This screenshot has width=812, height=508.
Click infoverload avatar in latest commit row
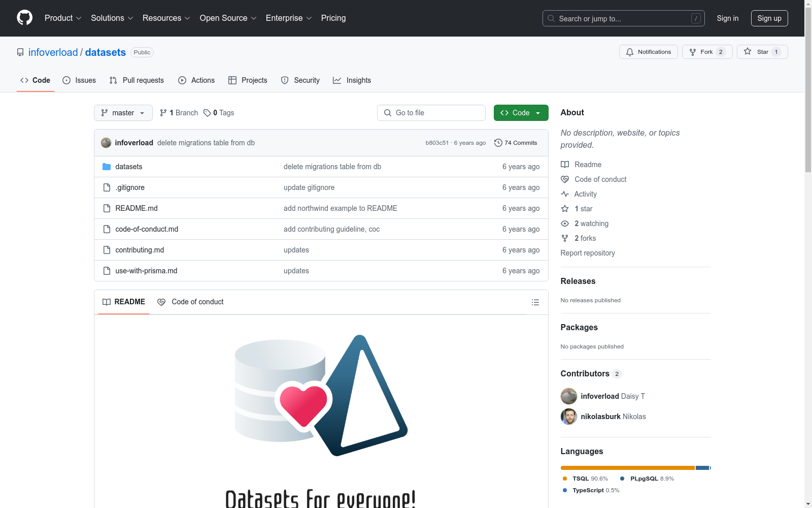pyautogui.click(x=106, y=143)
